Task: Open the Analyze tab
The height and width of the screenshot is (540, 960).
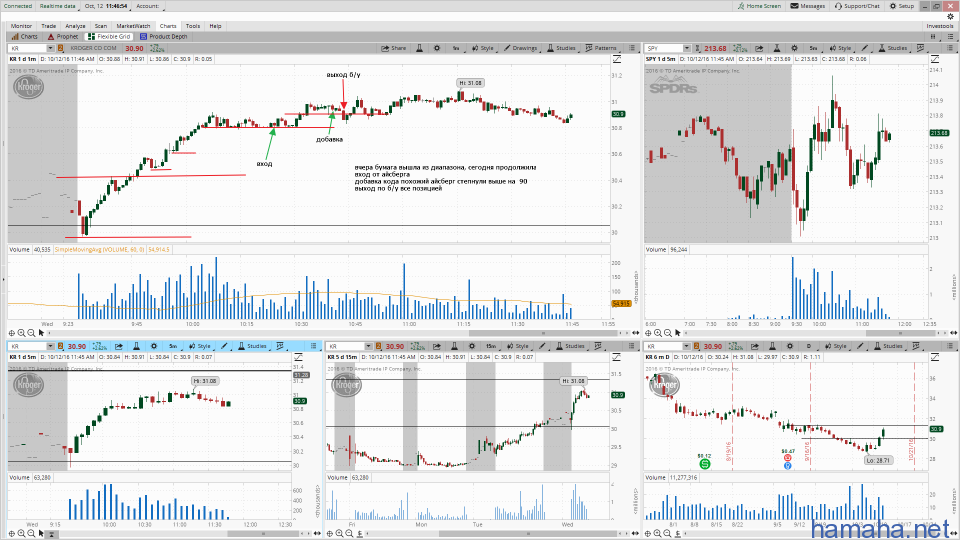Action: click(x=75, y=26)
